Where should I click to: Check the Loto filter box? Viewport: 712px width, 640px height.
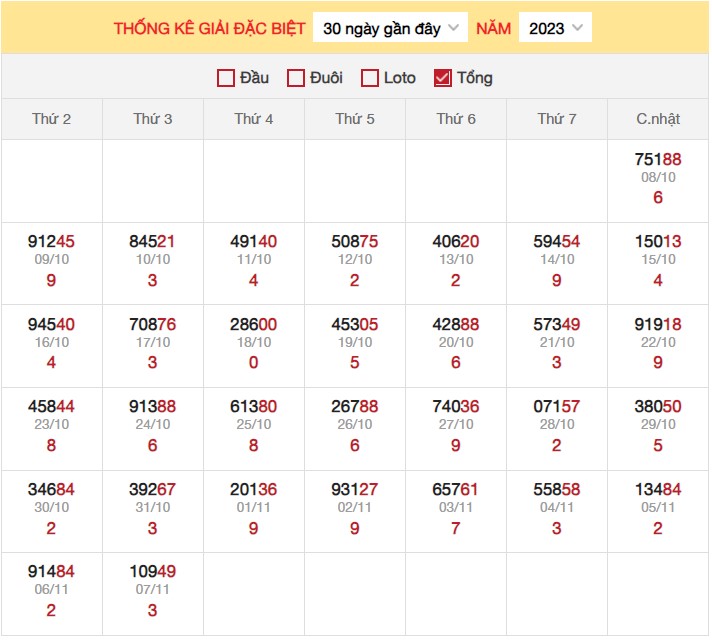[370, 78]
